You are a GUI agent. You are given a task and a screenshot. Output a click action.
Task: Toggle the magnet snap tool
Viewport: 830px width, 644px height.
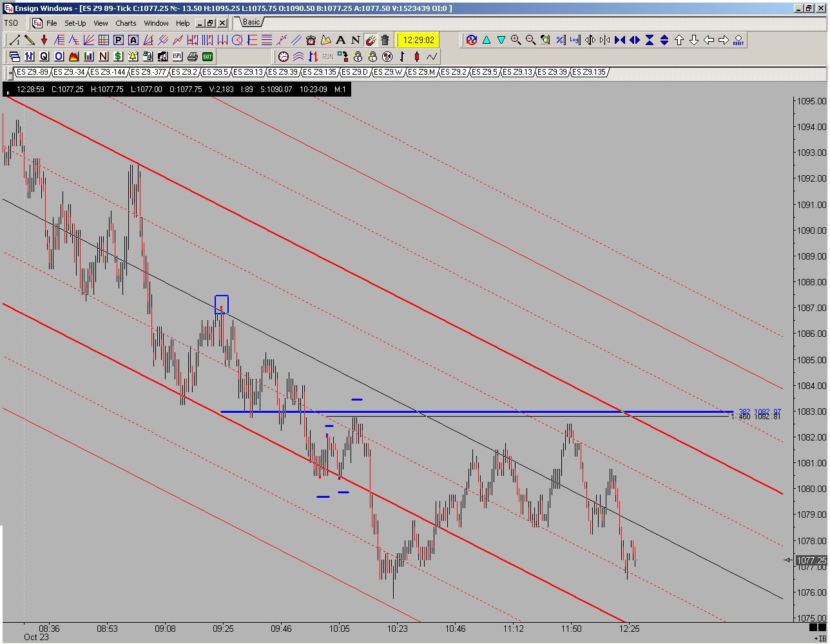point(371,40)
